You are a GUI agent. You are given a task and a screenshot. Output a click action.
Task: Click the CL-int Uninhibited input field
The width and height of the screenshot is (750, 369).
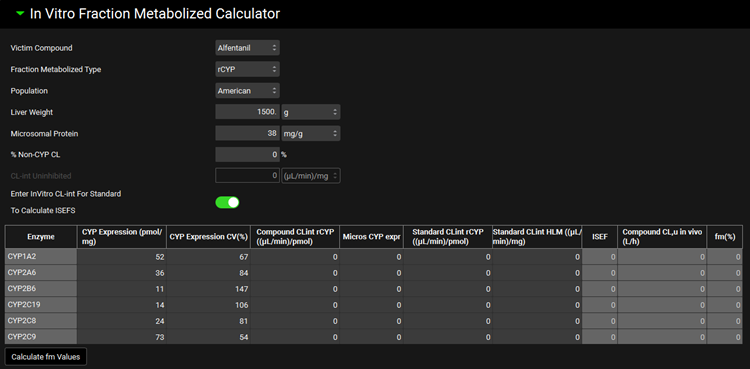coord(247,176)
